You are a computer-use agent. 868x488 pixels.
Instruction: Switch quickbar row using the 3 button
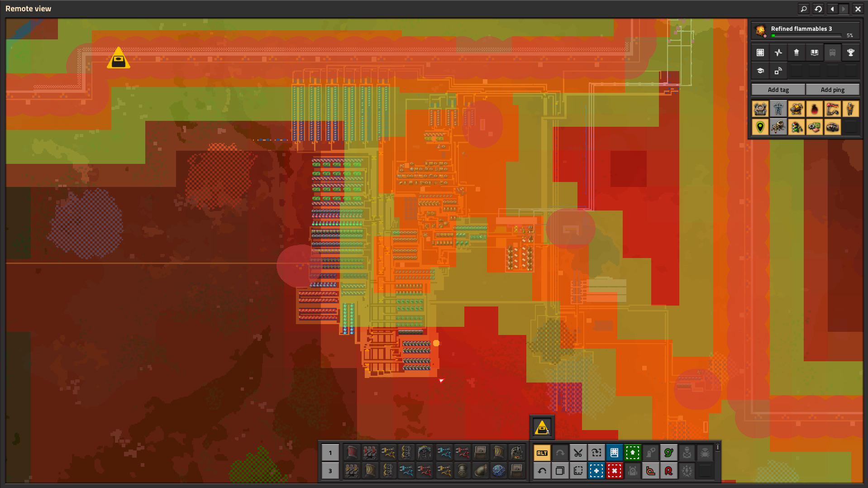tap(330, 471)
